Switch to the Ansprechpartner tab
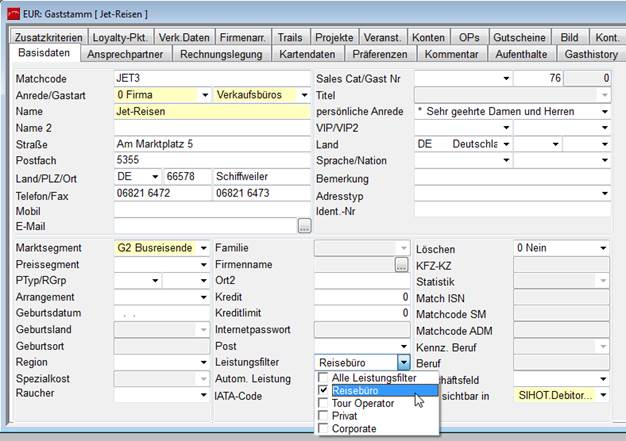 (125, 54)
